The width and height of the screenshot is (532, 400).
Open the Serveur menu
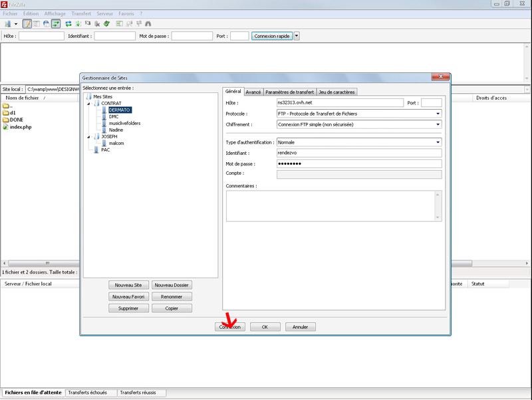pos(105,13)
